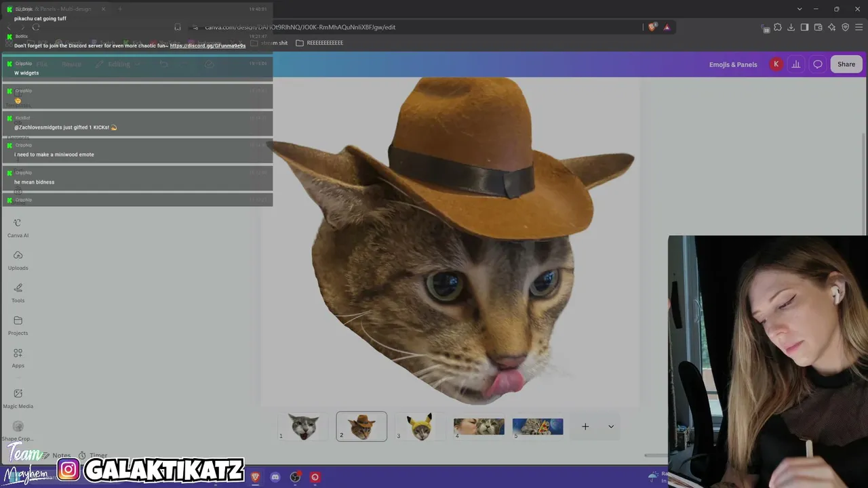The height and width of the screenshot is (488, 868).
Task: Open the Shape Crop app
Action: click(x=18, y=431)
